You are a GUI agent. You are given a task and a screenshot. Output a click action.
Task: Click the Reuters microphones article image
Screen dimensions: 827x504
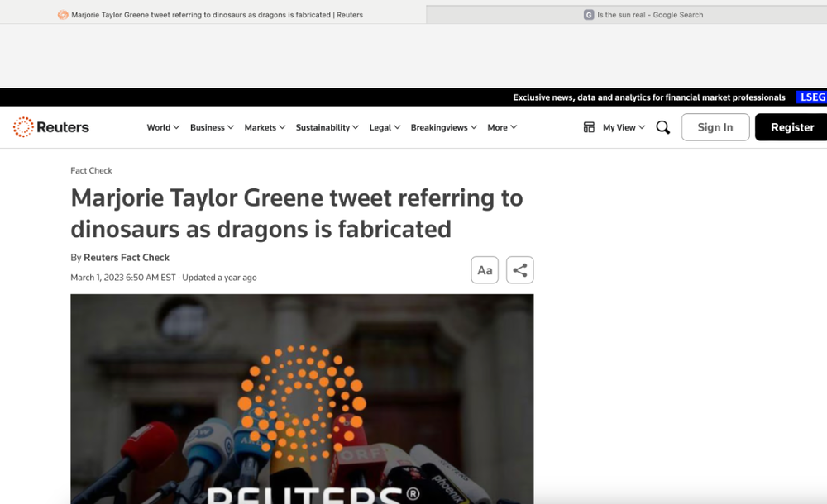(x=302, y=399)
